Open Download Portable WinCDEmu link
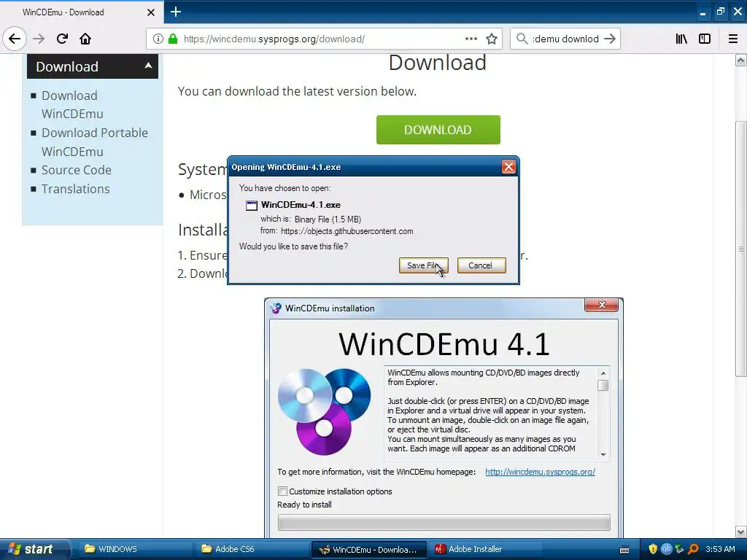Screen dimensions: 747x560 94,142
